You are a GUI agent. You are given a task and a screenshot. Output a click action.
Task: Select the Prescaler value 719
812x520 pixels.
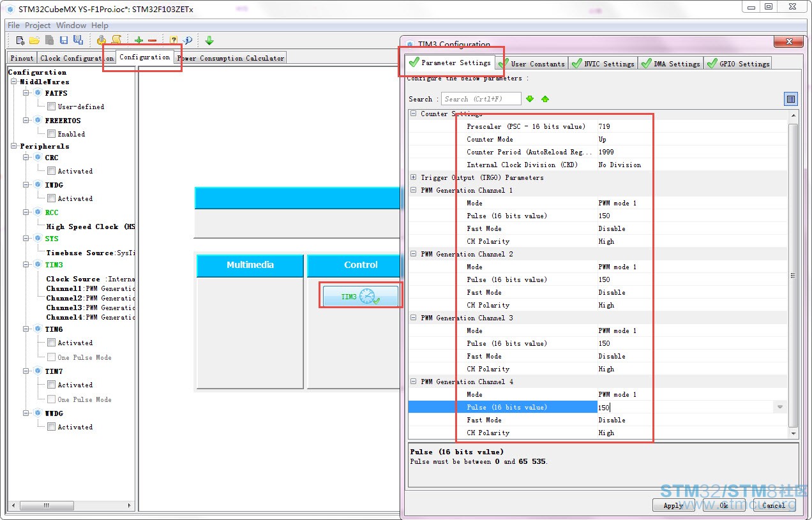click(604, 126)
